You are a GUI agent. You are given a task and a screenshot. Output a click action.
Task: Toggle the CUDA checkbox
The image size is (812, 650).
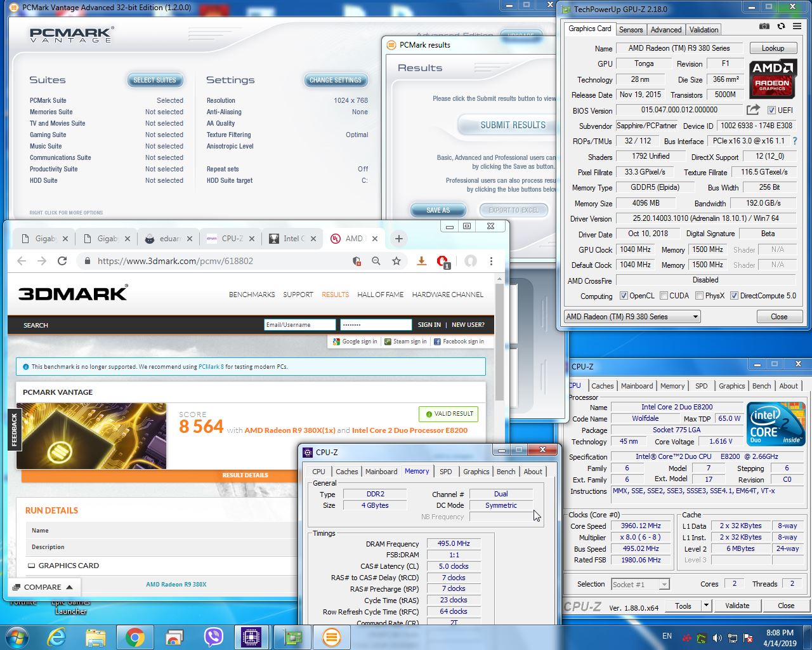tap(664, 296)
